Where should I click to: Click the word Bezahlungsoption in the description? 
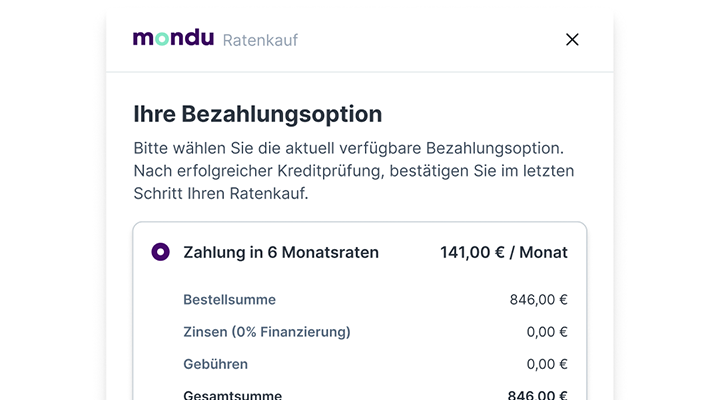pos(493,148)
